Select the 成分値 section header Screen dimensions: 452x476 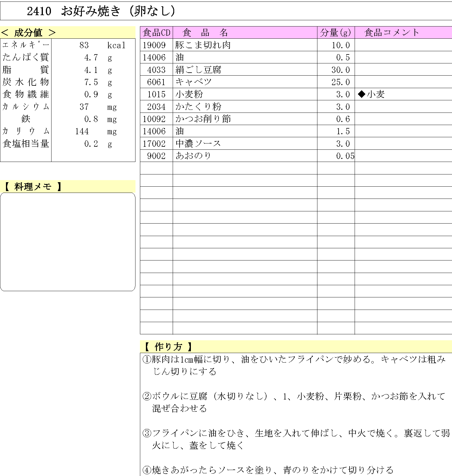pos(28,32)
